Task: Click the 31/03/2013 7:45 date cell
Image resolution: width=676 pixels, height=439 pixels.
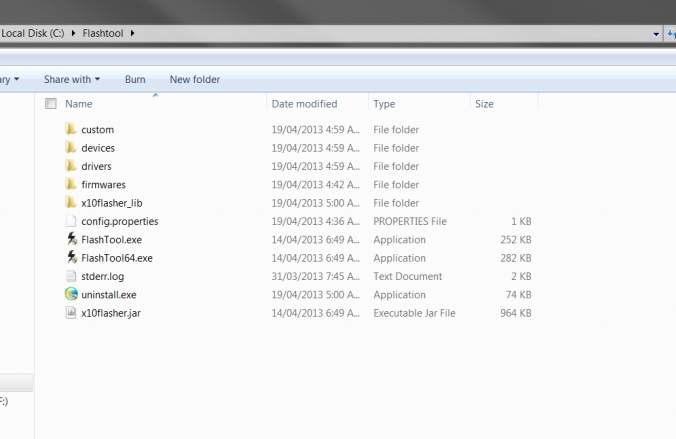Action: (x=316, y=276)
